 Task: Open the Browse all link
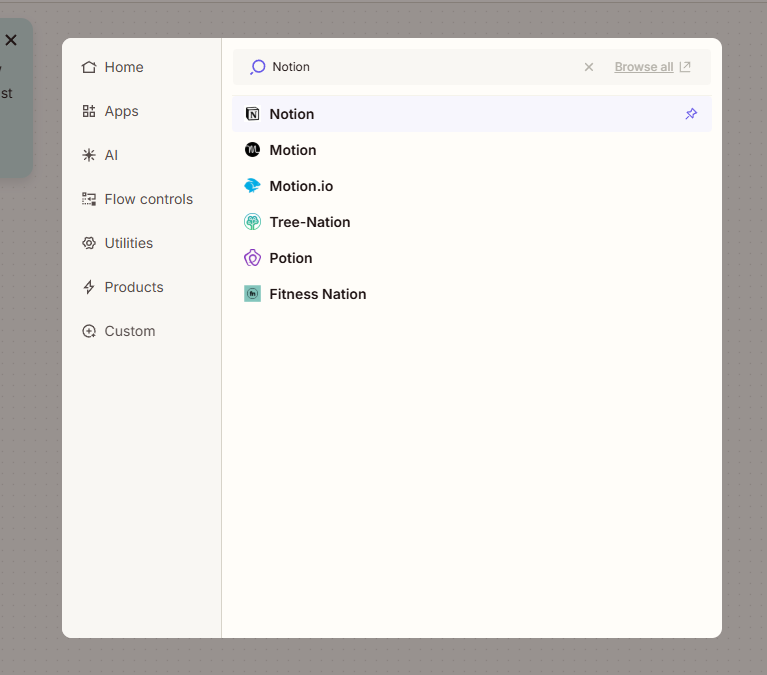(644, 67)
